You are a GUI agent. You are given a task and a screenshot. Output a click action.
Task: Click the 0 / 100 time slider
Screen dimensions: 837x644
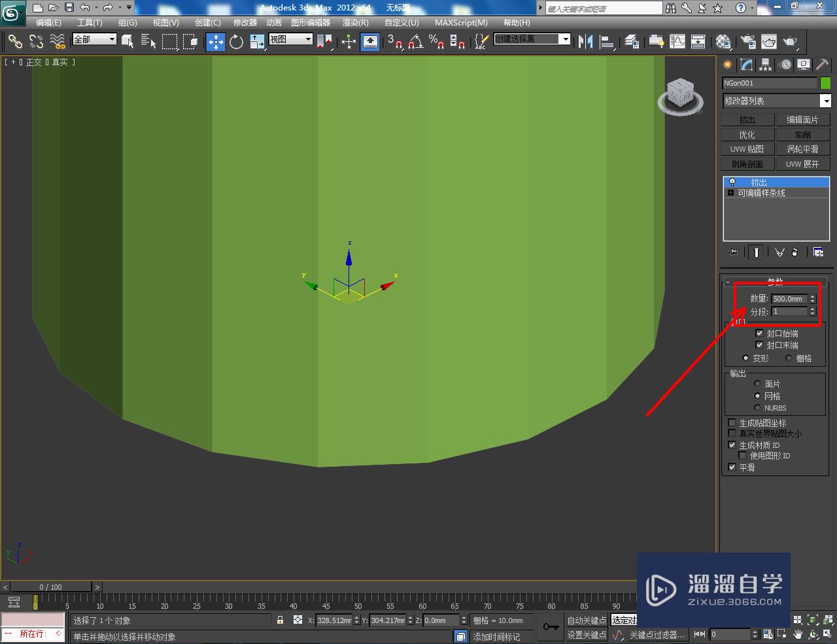coord(51,587)
